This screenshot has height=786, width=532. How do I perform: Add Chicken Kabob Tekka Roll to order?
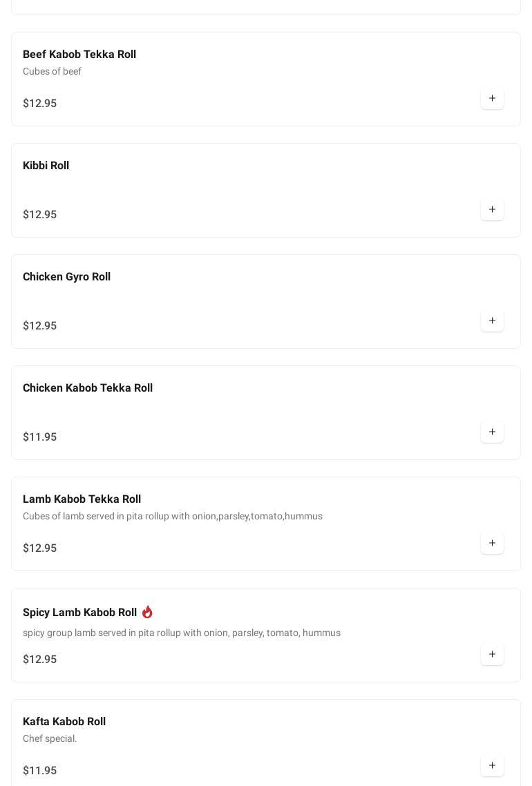492,432
